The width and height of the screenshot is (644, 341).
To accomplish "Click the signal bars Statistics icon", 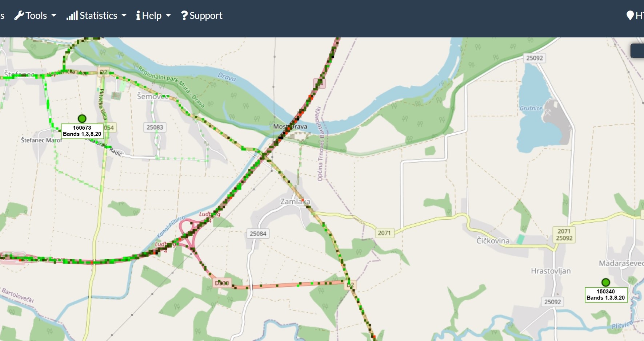I will click(72, 16).
